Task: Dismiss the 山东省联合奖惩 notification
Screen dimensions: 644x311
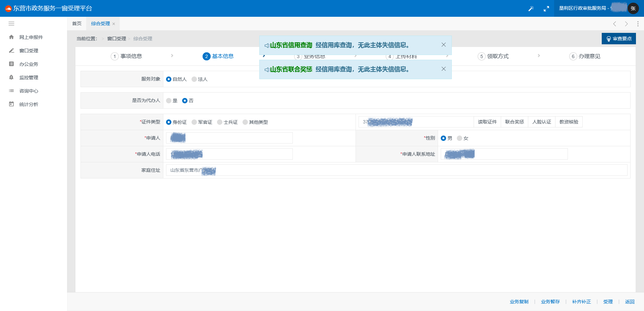Action: click(443, 69)
